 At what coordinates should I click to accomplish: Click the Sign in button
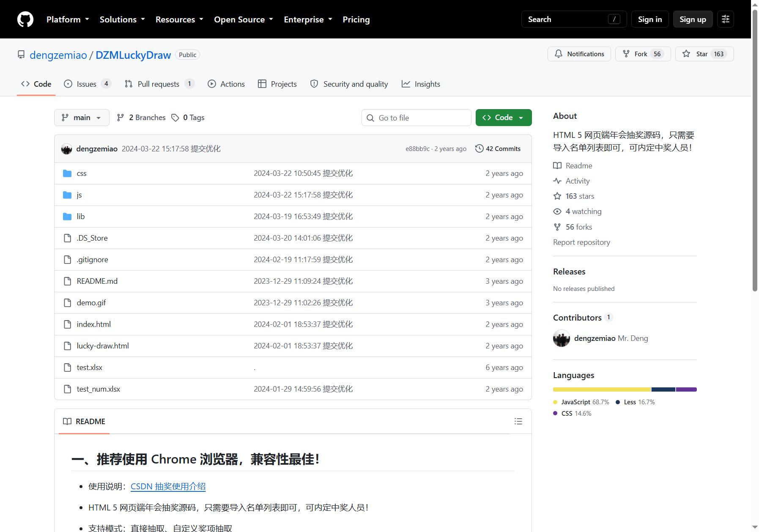(x=650, y=19)
